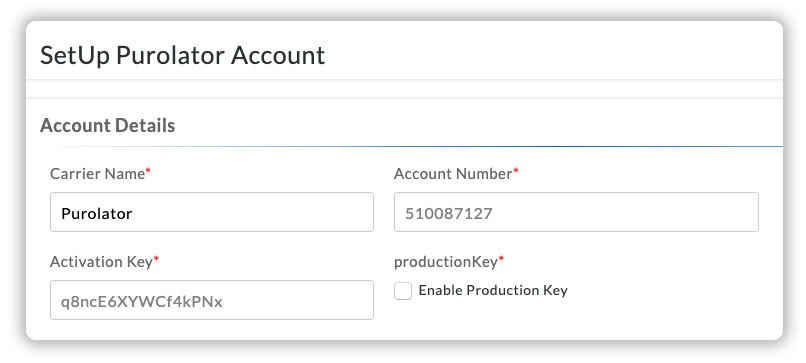Click the 'Carrier Name' field label

(x=98, y=174)
